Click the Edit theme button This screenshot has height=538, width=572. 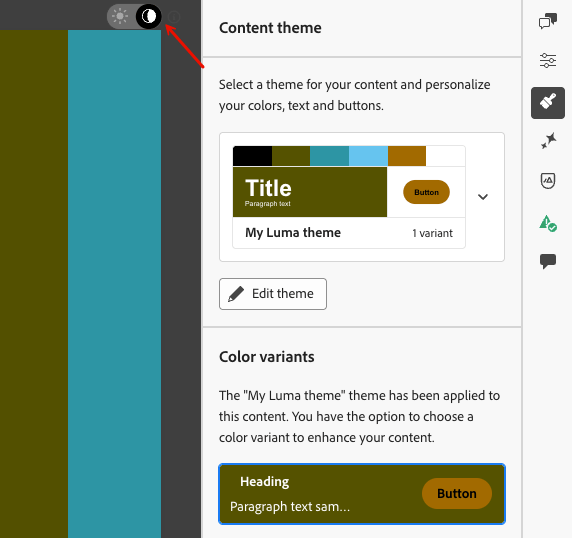tap(273, 294)
